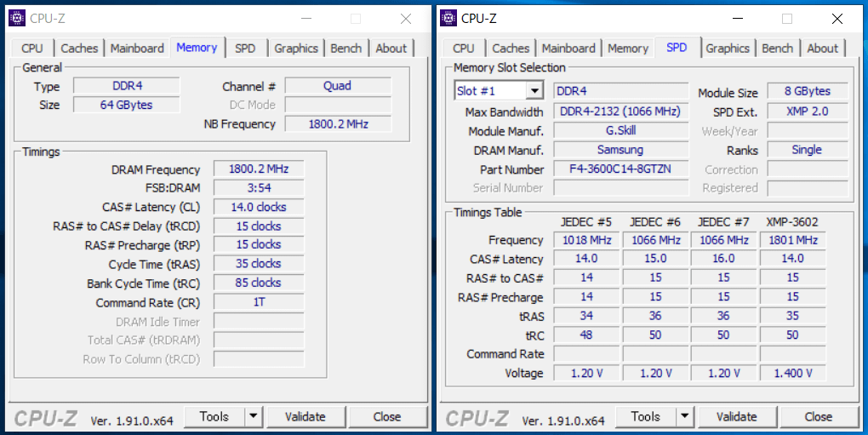Viewport: 868px width, 435px height.
Task: Click the 1801 MHz XMP frequency cell
Action: pyautogui.click(x=793, y=240)
